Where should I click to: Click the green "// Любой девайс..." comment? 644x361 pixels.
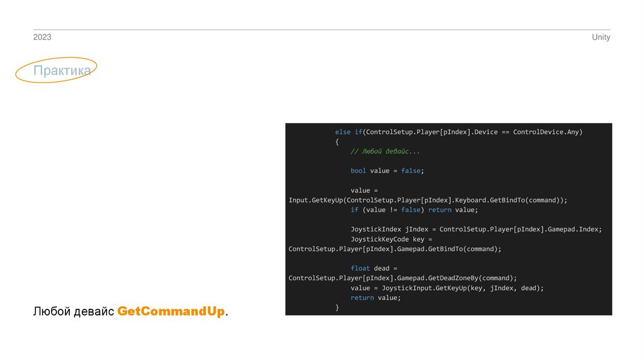point(385,152)
